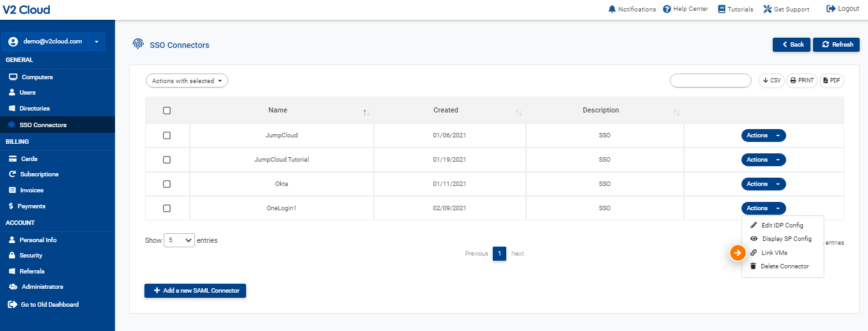Toggle the select-all checkbox in table header
Viewport: 868px width, 331px height.
pyautogui.click(x=167, y=111)
